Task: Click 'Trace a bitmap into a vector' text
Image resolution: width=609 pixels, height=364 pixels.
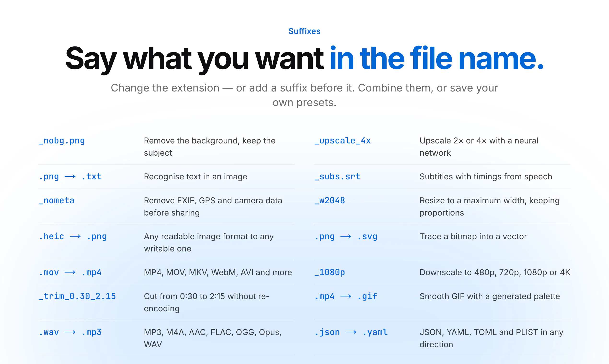Action: [473, 236]
